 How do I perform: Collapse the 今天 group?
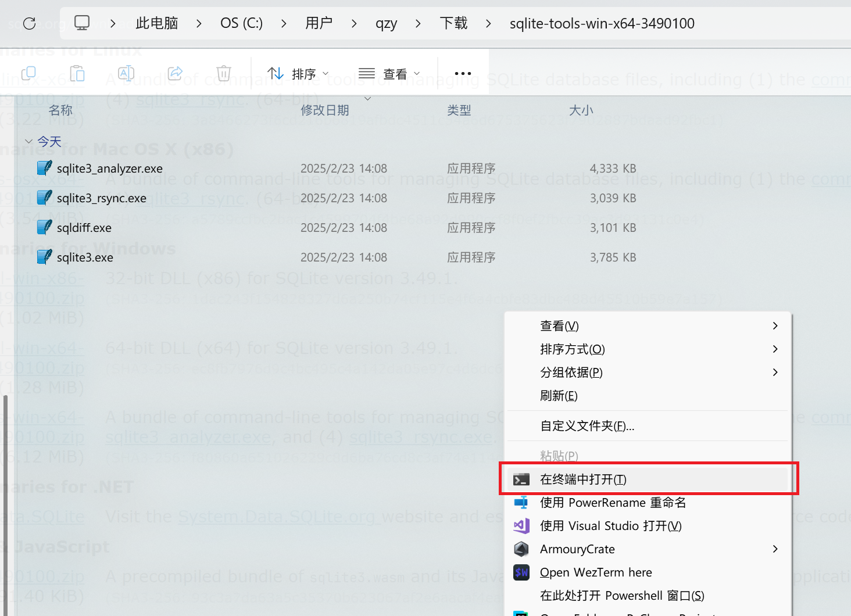click(29, 141)
